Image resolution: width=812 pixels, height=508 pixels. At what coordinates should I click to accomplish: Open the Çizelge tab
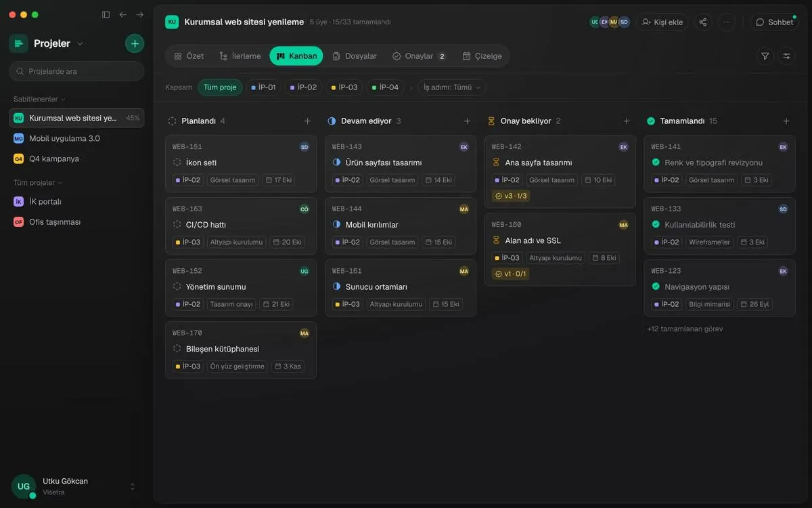point(482,56)
